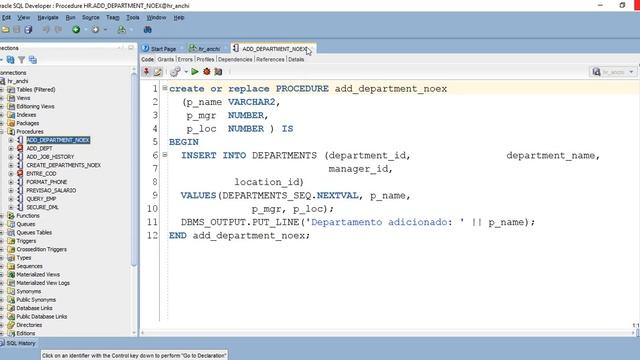Image resolution: width=640 pixels, height=360 pixels.
Task: Expand the ADD_JOB_HISTORY procedure node
Action: pos(11,157)
